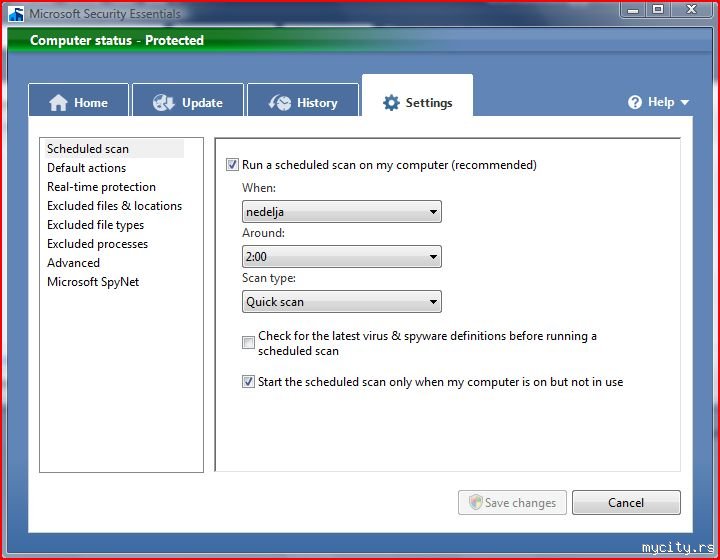Switch to the History tab
Viewport: 720px width, 560px height.
[303, 100]
